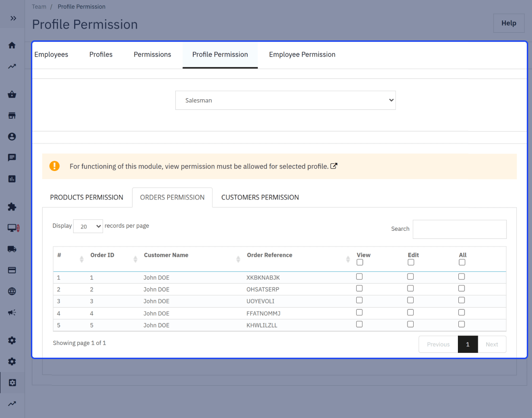
Task: Open the shipping truck icon
Action: pyautogui.click(x=12, y=249)
